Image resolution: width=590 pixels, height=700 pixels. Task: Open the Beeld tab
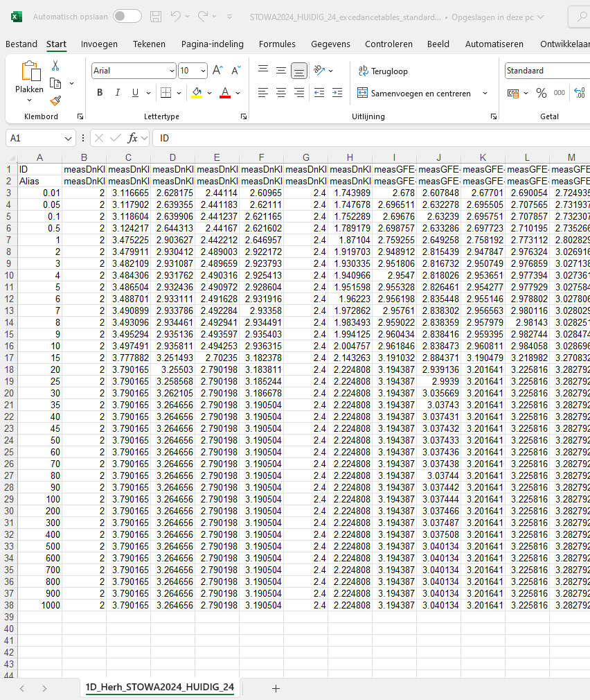click(438, 44)
